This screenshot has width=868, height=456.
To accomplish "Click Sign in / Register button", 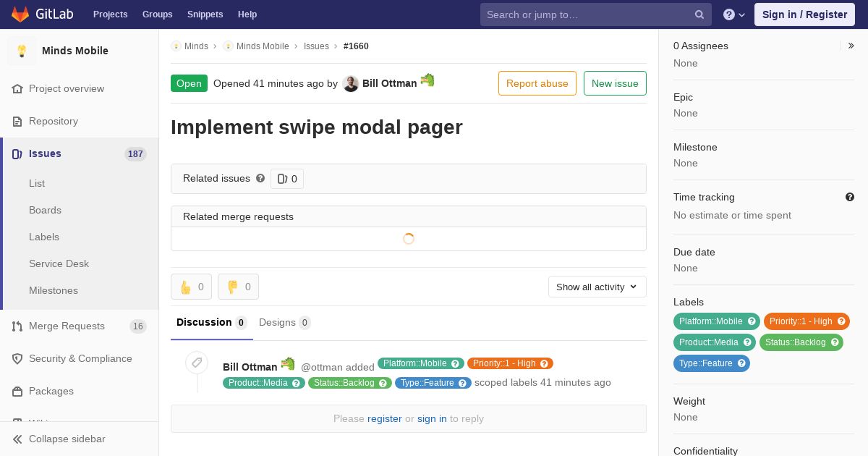I will click(x=804, y=14).
